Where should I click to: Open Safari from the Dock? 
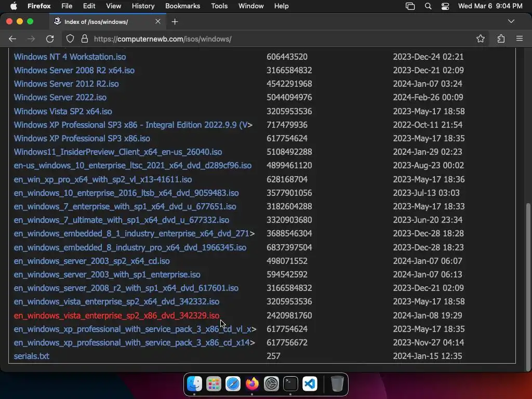(233, 384)
